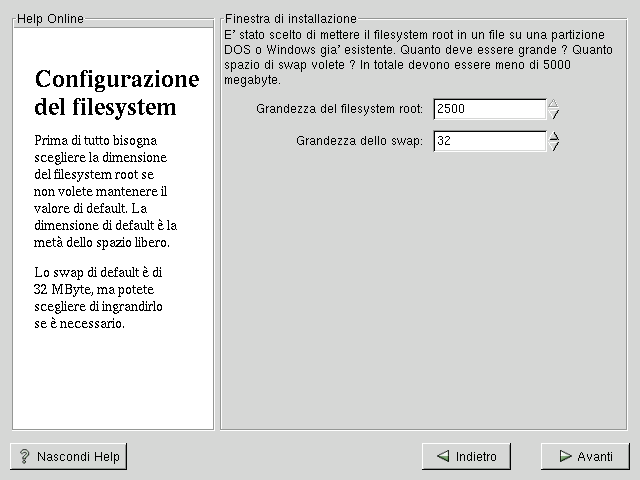Screen dimensions: 640x480
Task: Decrease the root filesystem size with the down arrow
Action: tap(554, 114)
